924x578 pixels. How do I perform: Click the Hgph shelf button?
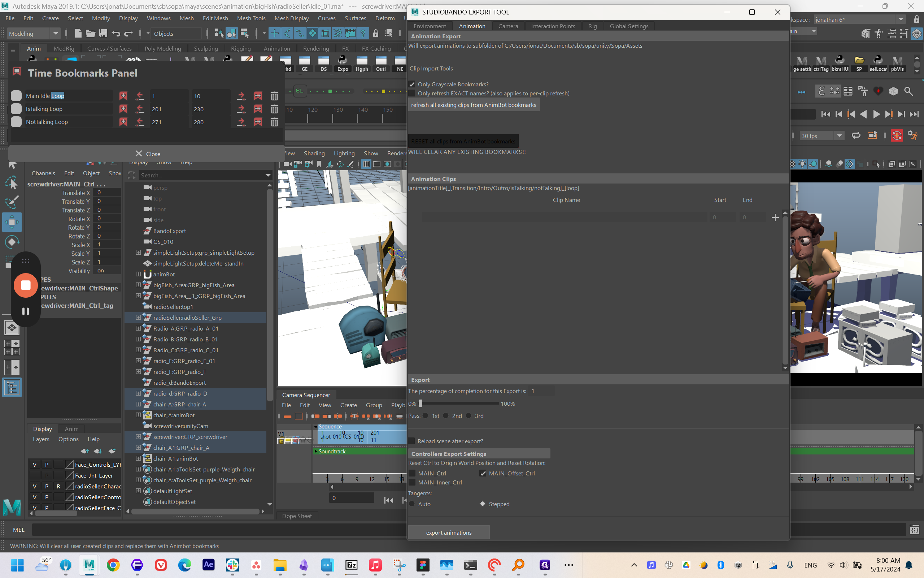362,64
